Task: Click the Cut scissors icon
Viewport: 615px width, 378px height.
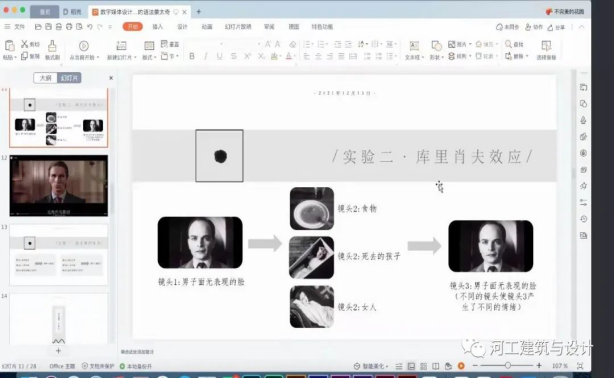Action: [x=24, y=44]
